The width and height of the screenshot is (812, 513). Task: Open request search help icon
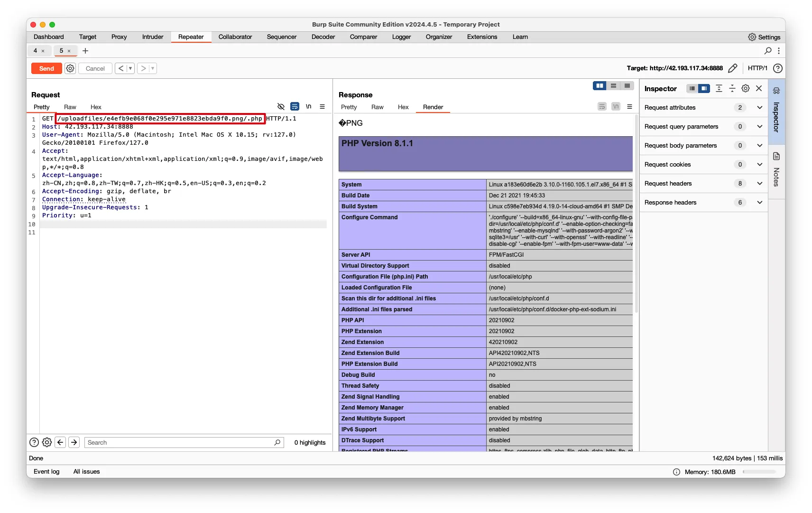34,442
